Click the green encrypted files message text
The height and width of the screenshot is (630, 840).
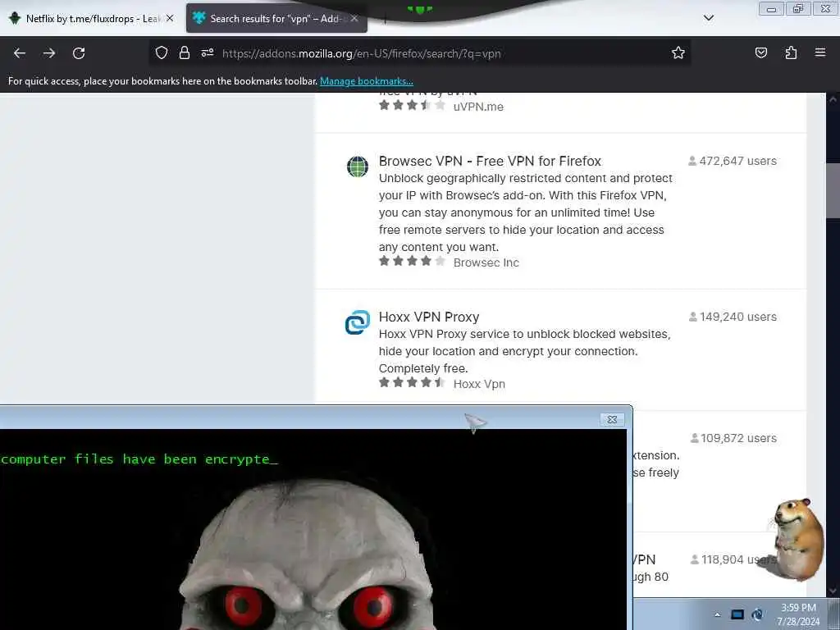click(139, 459)
